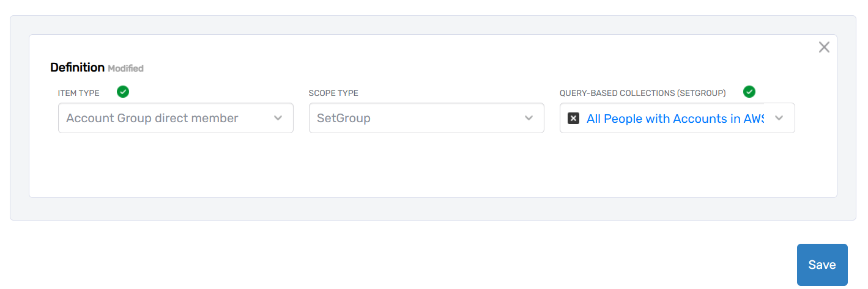Click the SCOPE TYPE field label

coord(333,93)
